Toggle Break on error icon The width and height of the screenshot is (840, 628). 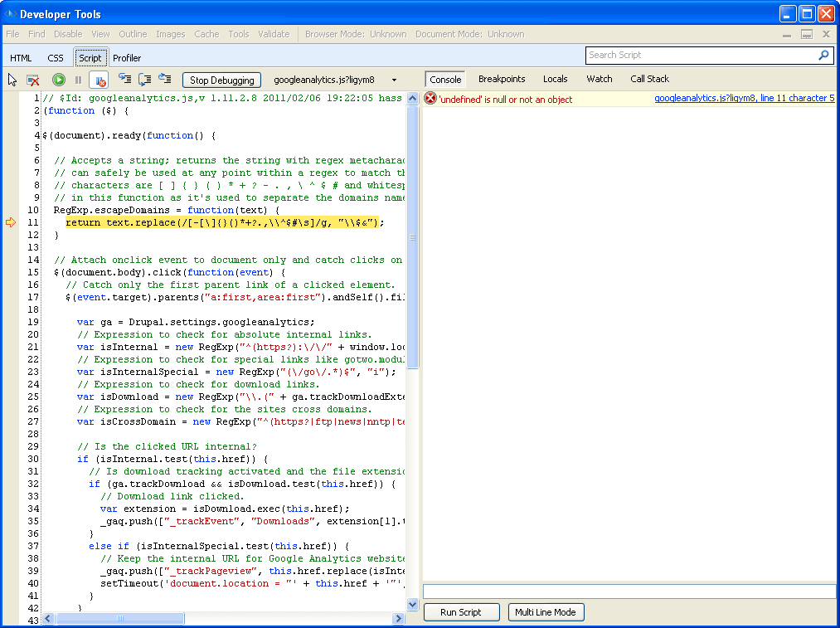[x=99, y=80]
